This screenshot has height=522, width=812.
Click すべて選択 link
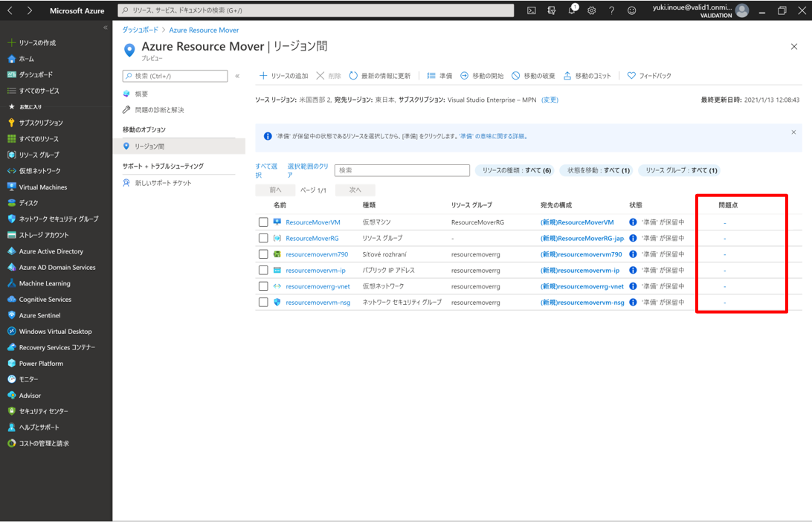tap(266, 170)
